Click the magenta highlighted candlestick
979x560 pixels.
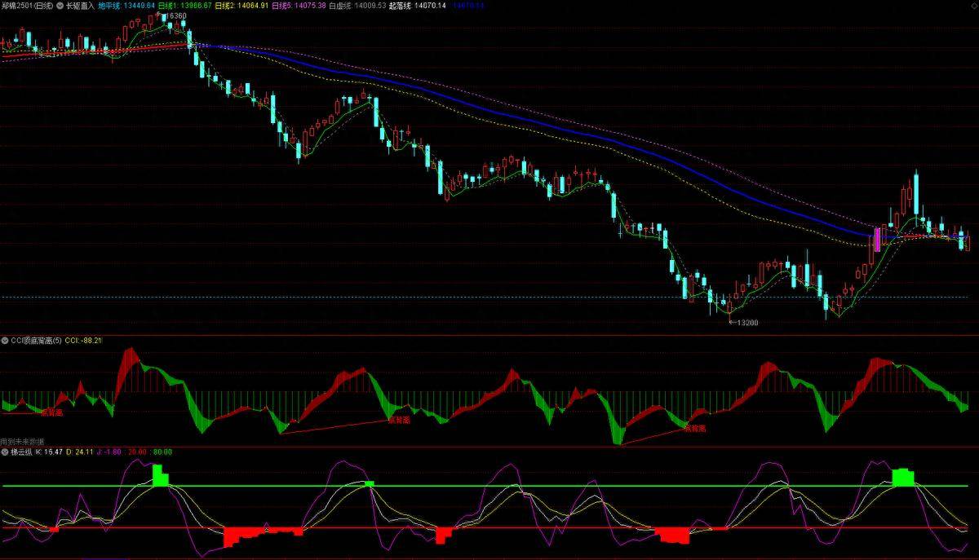[x=877, y=239]
